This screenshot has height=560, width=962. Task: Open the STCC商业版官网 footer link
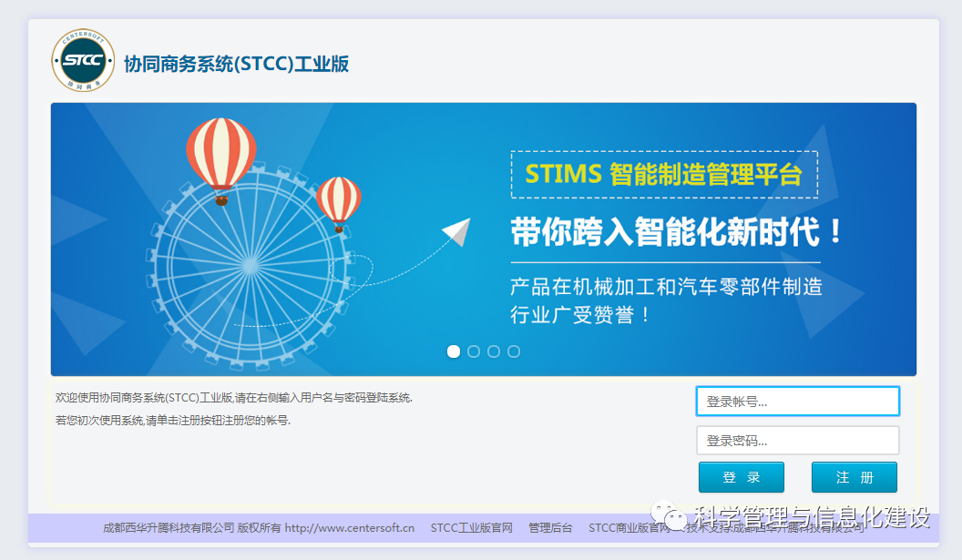click(629, 528)
